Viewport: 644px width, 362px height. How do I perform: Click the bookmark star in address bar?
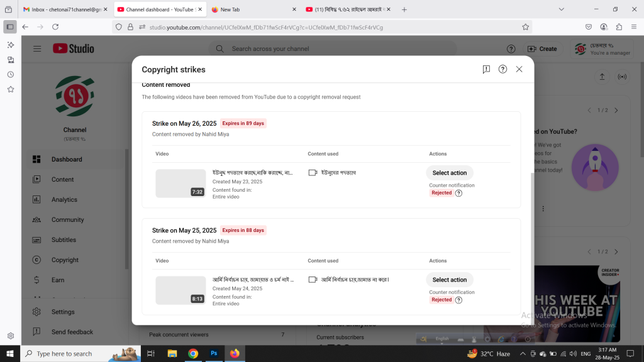click(525, 27)
